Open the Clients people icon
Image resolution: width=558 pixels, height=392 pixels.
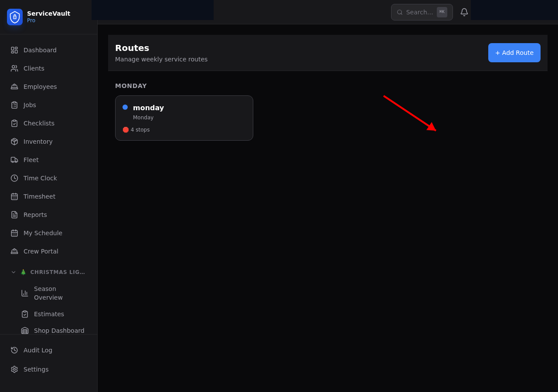click(x=14, y=68)
